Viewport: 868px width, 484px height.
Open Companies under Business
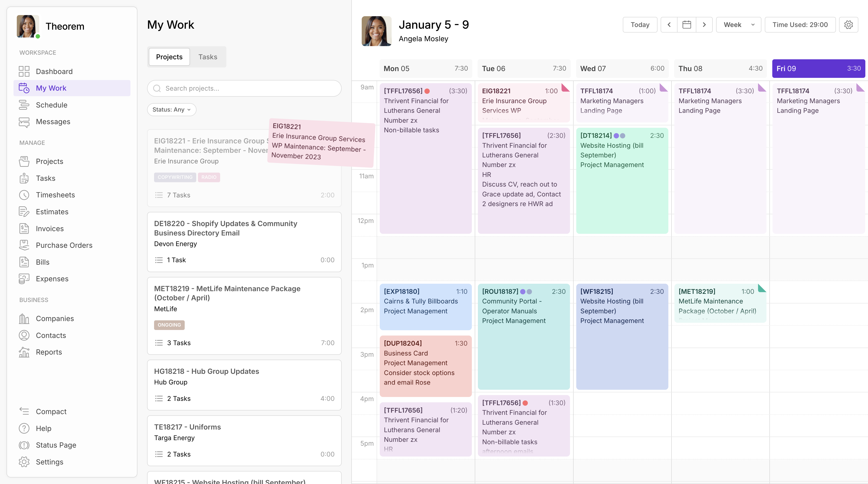55,318
